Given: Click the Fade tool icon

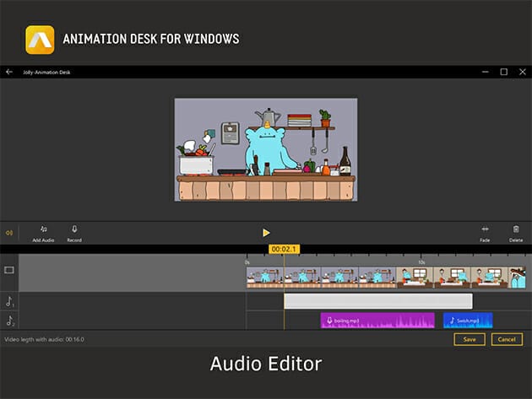Looking at the screenshot, I should [486, 229].
